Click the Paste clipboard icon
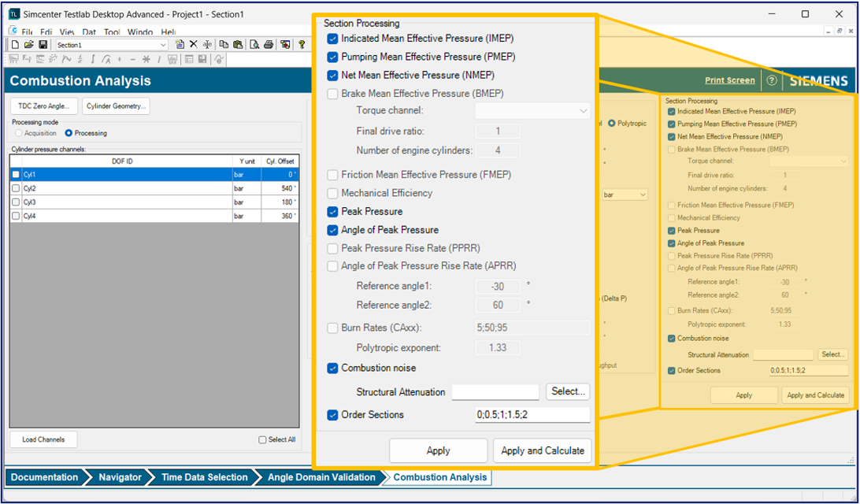This screenshot has height=504, width=860. click(x=238, y=45)
